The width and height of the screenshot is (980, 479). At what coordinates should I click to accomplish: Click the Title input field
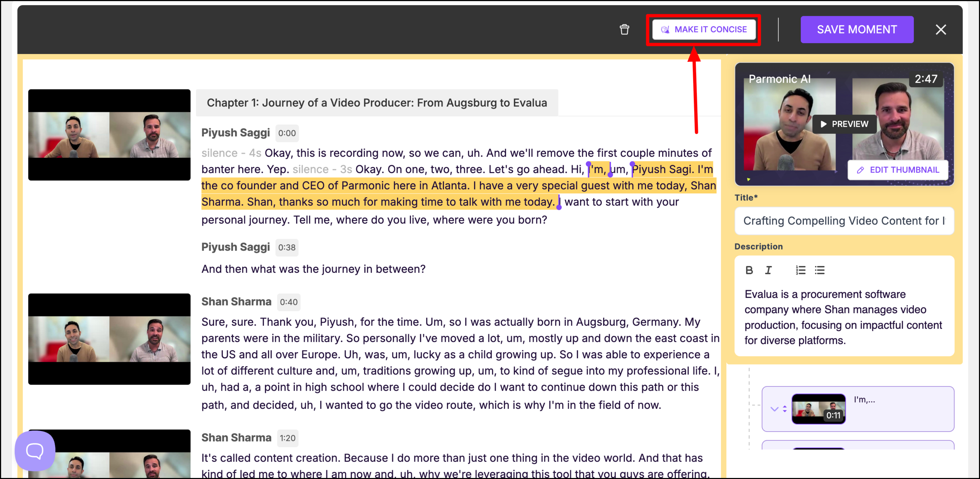(844, 221)
